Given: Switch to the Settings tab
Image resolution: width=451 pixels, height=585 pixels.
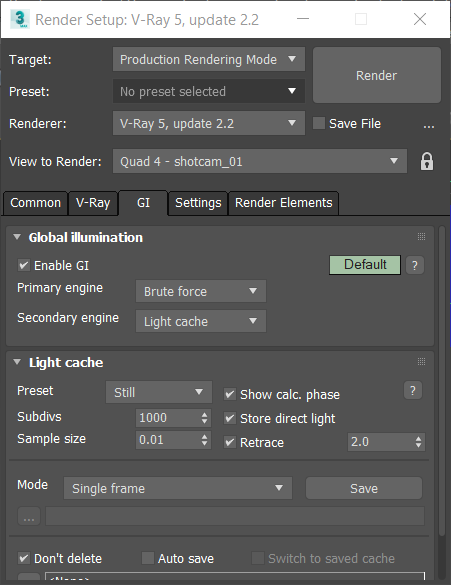Looking at the screenshot, I should coord(198,203).
